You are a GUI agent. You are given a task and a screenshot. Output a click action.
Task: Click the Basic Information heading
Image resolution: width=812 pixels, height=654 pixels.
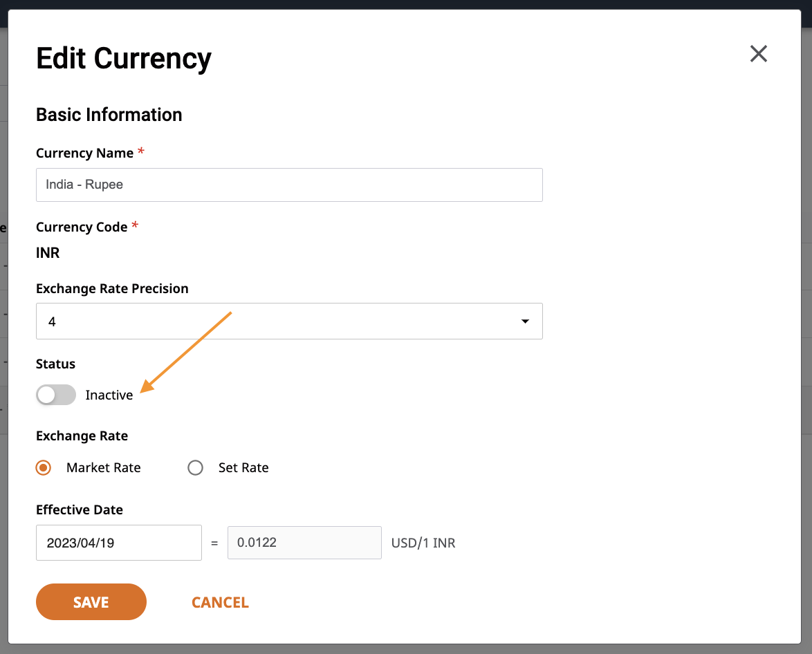pyautogui.click(x=109, y=115)
